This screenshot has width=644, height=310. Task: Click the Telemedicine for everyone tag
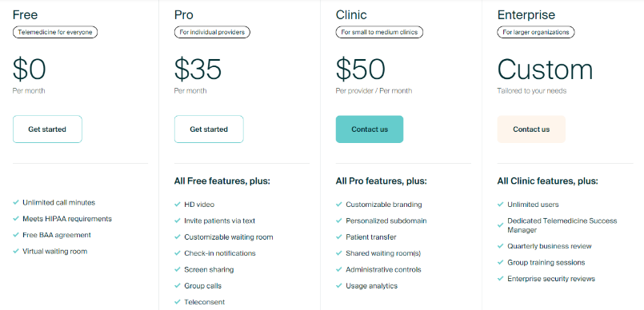pos(55,32)
